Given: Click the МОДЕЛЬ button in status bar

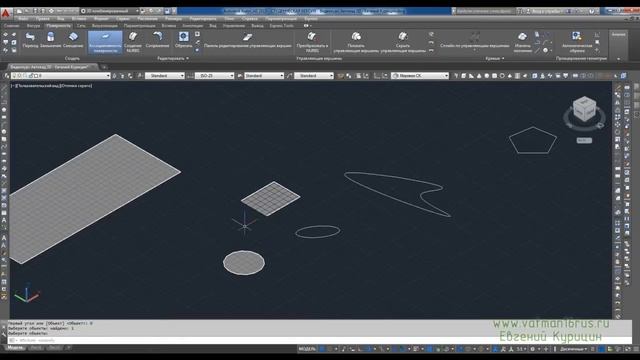Looking at the screenshot, I should coord(307,349).
